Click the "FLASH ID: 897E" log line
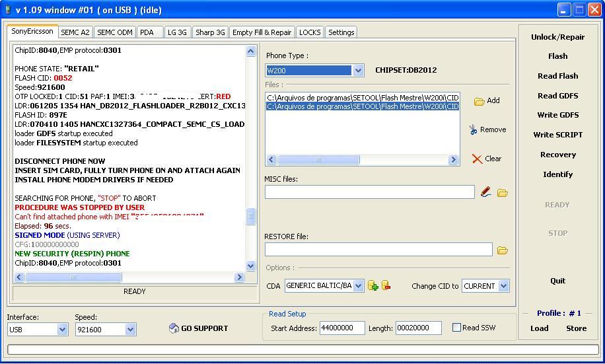 point(41,115)
